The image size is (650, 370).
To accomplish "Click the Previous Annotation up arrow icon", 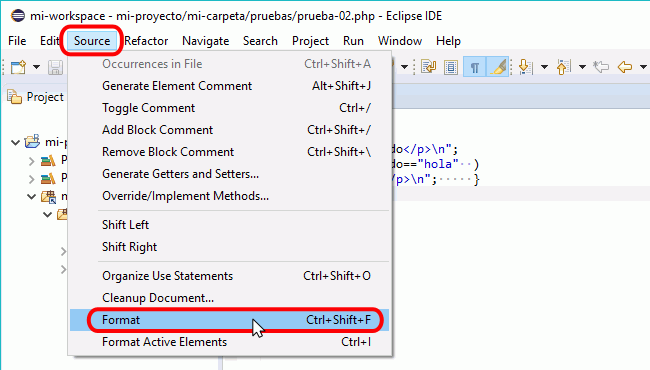I will click(x=563, y=67).
